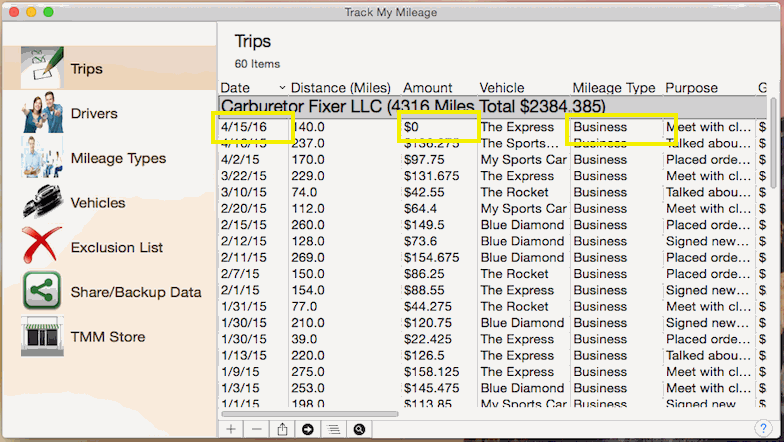Select the 1/31/15 date cell
The height and width of the screenshot is (442, 784).
tap(244, 306)
